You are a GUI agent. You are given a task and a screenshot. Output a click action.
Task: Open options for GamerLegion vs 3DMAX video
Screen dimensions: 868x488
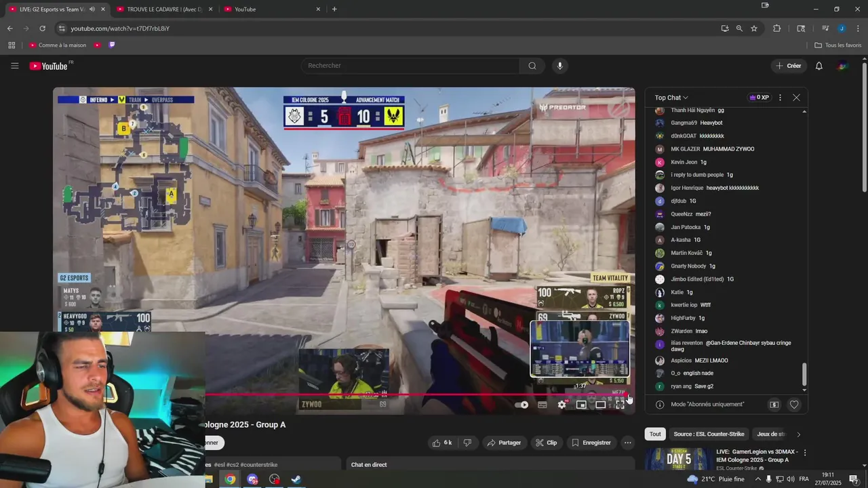(805, 452)
